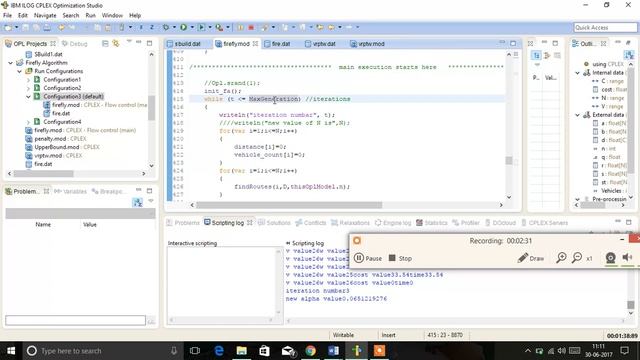640x360 pixels.
Task: Click the sort icon in the Outline panel
Action: [x=629, y=55]
